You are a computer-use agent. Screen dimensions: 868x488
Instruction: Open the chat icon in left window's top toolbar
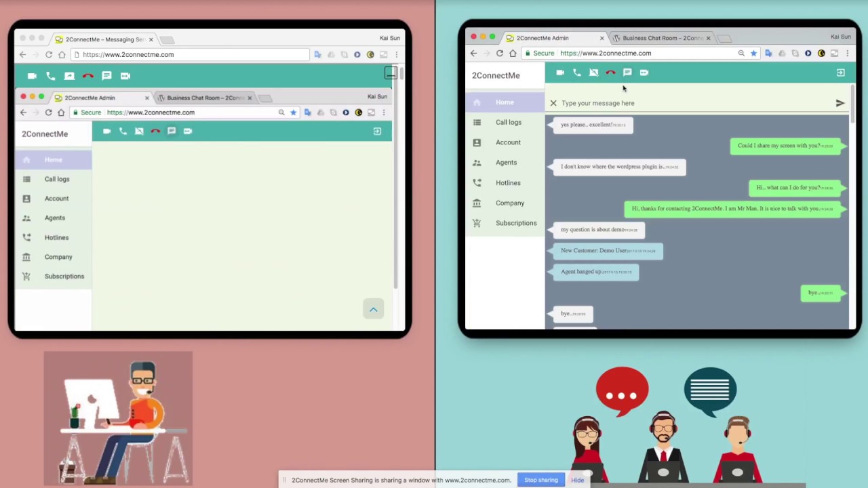106,76
